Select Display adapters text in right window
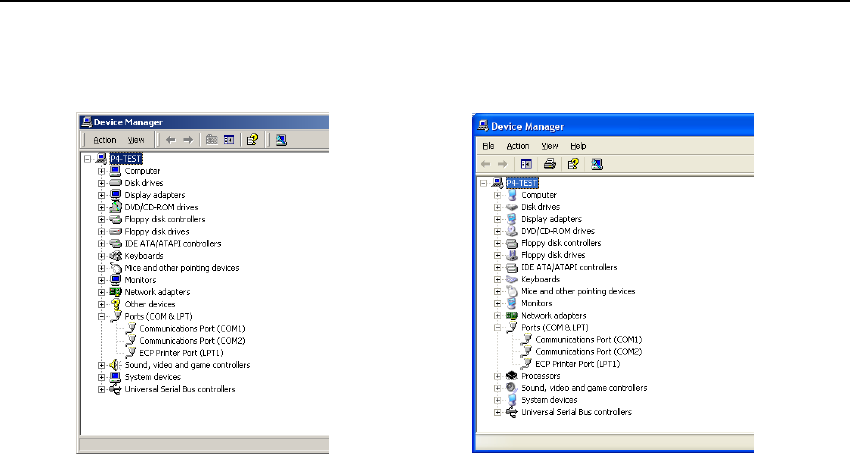The image size is (850, 454). click(551, 219)
